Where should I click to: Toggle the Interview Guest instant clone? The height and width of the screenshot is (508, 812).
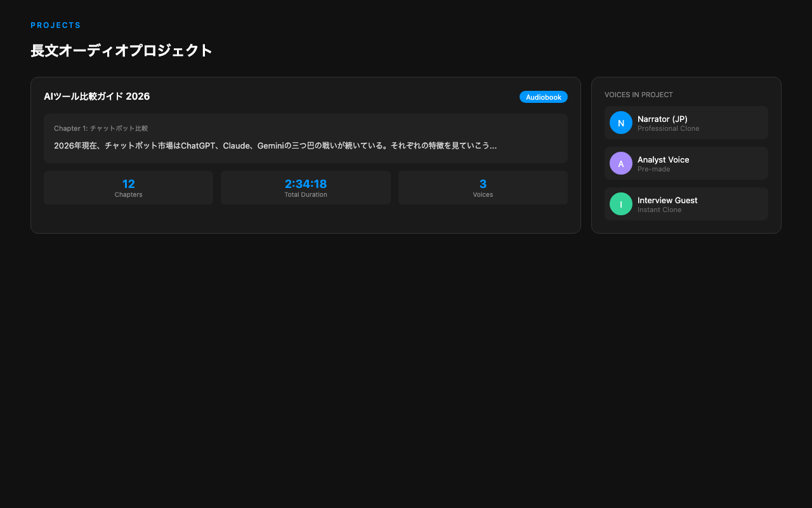click(x=686, y=203)
